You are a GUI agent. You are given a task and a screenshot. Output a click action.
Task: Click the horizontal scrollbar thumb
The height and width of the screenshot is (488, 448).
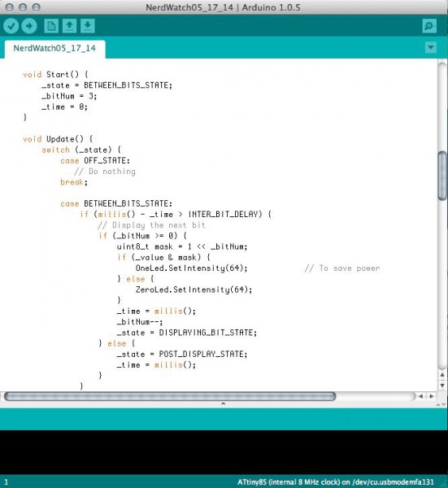(x=170, y=396)
